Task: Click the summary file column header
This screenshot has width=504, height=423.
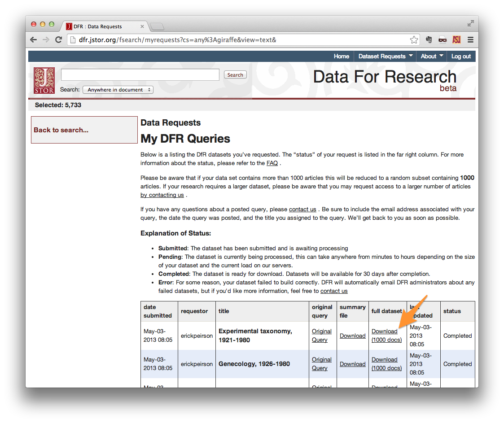Action: coord(353,311)
